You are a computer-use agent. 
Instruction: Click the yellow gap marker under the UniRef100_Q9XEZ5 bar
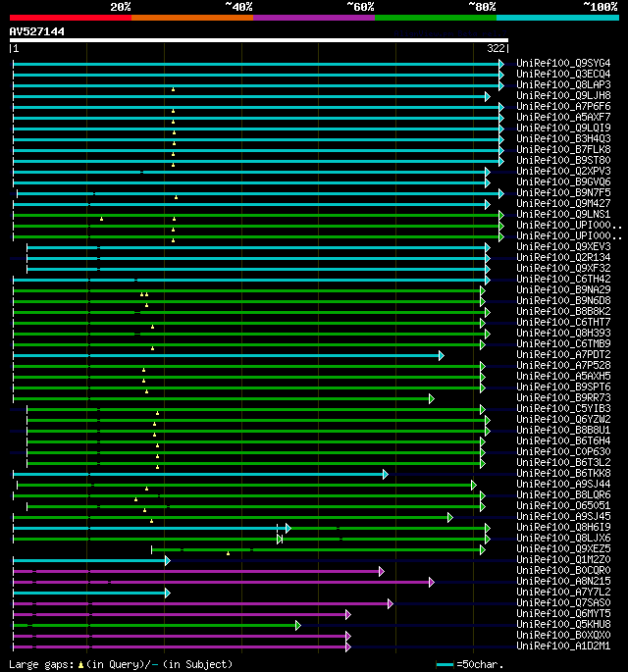(x=228, y=553)
